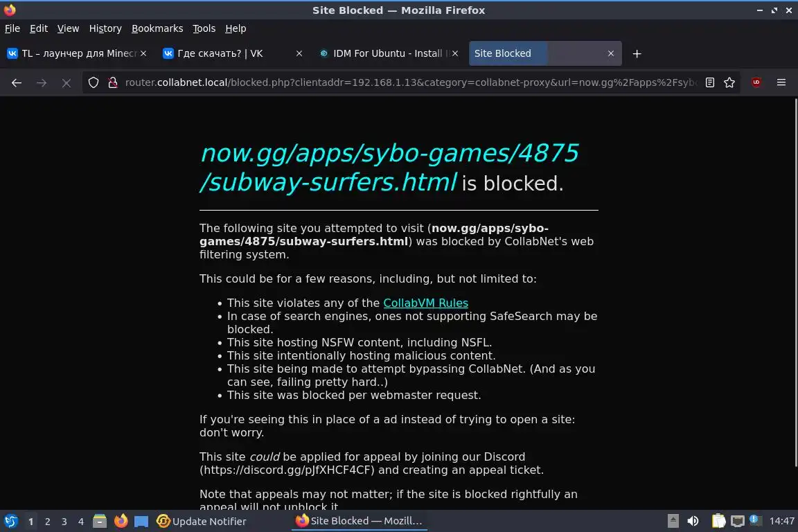The height and width of the screenshot is (532, 798).
Task: Open the update notification tray icon
Action: pos(756,520)
